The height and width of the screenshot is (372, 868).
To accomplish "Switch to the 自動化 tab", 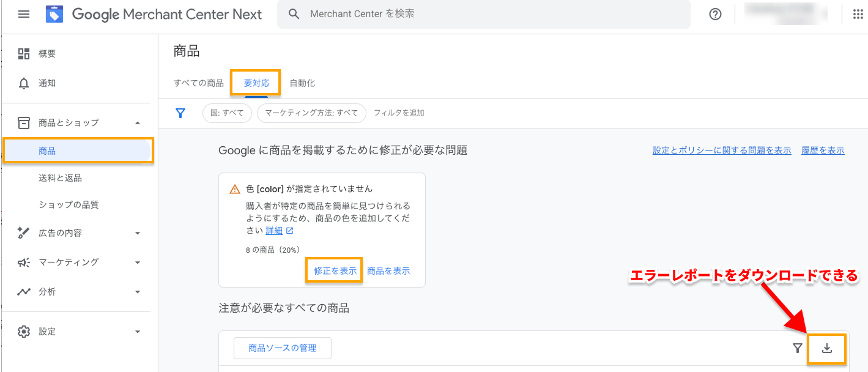I will click(x=302, y=83).
